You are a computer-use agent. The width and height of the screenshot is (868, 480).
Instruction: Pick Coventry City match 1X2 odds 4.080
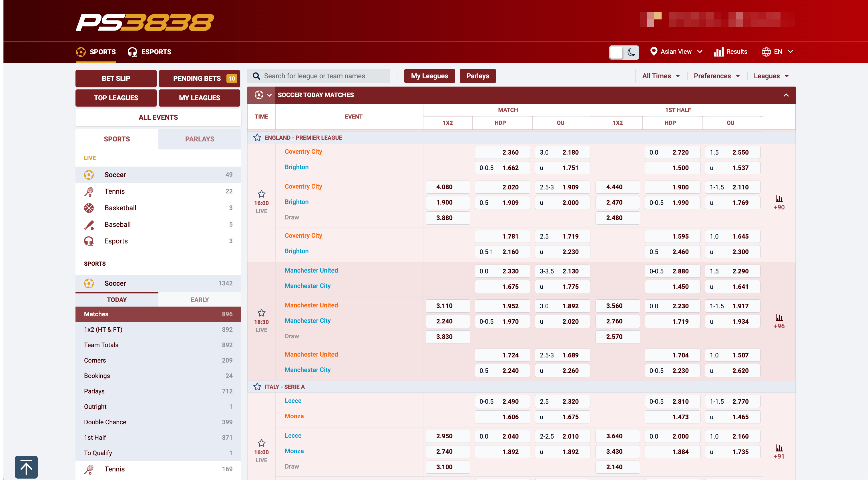448,187
